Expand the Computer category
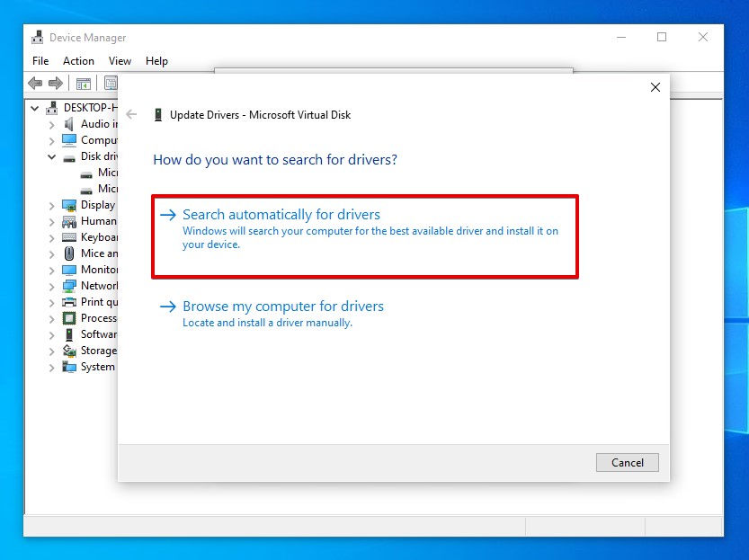The image size is (749, 560). point(51,141)
